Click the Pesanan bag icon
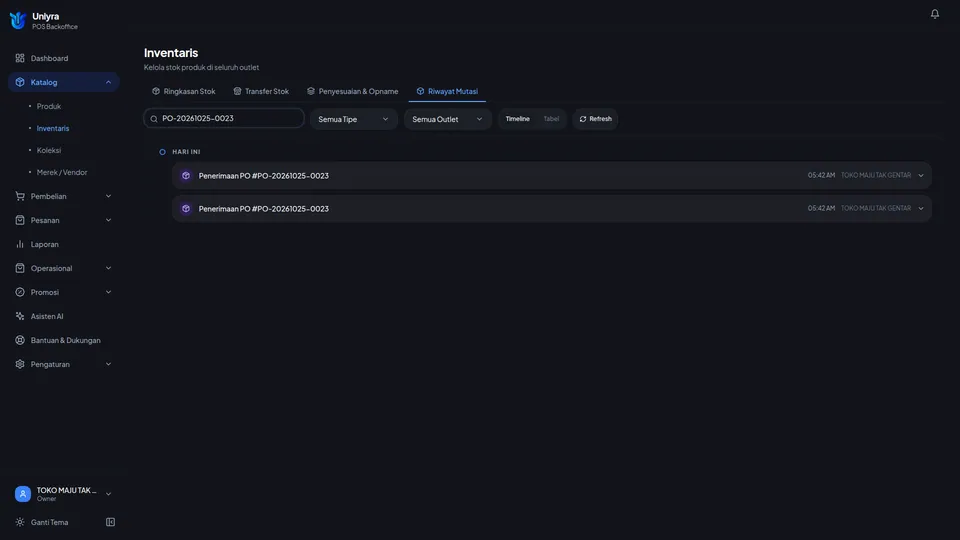 click(20, 220)
